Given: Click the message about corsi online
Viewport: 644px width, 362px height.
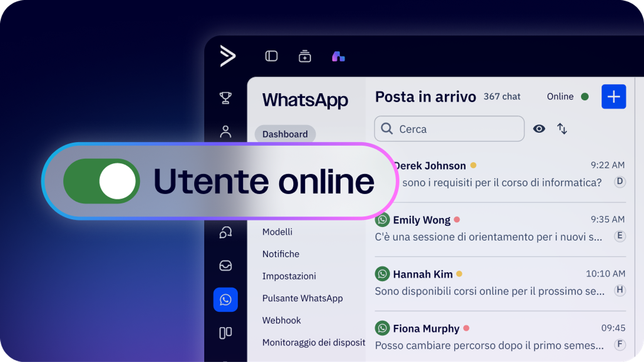Looking at the screenshot, I should [x=490, y=291].
